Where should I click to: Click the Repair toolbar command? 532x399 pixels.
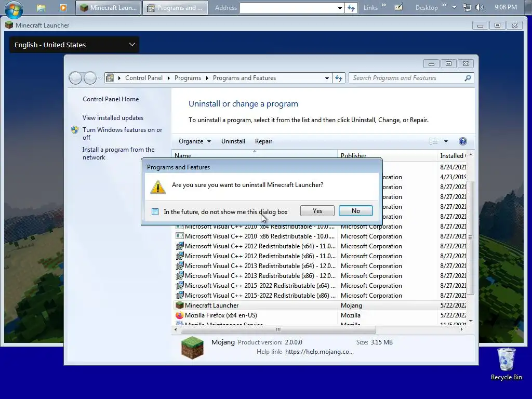(x=263, y=141)
